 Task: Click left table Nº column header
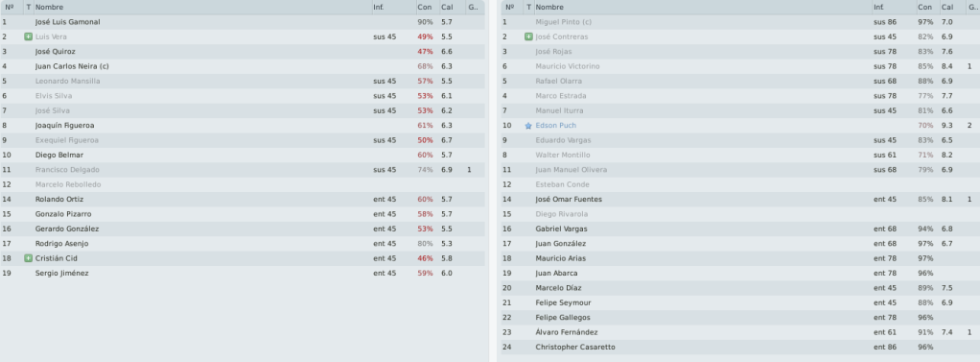(12, 7)
